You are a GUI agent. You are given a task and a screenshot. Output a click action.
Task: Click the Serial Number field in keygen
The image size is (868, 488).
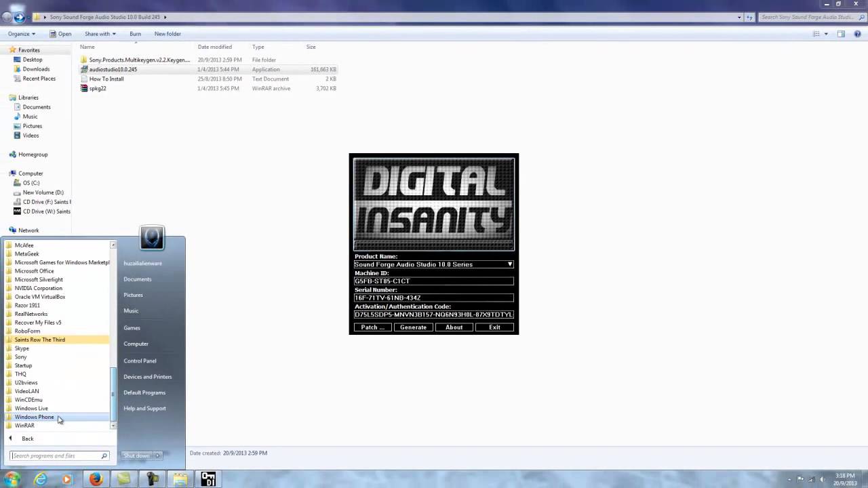click(434, 298)
